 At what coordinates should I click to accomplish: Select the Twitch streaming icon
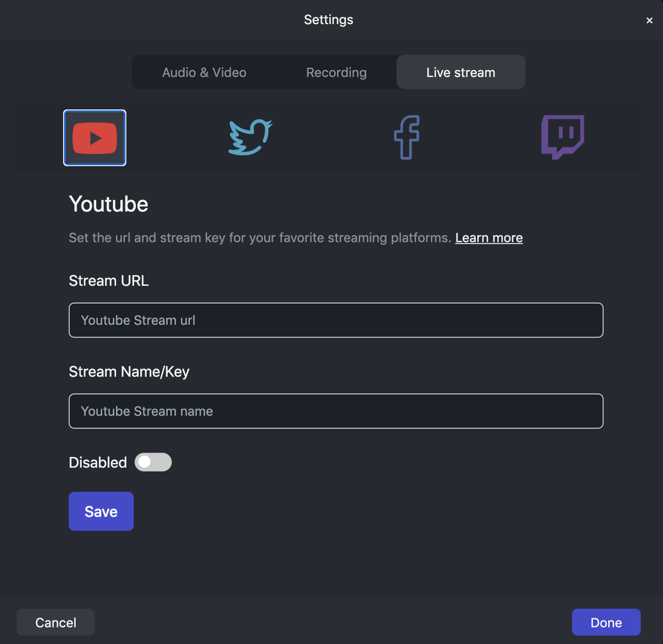coord(563,137)
